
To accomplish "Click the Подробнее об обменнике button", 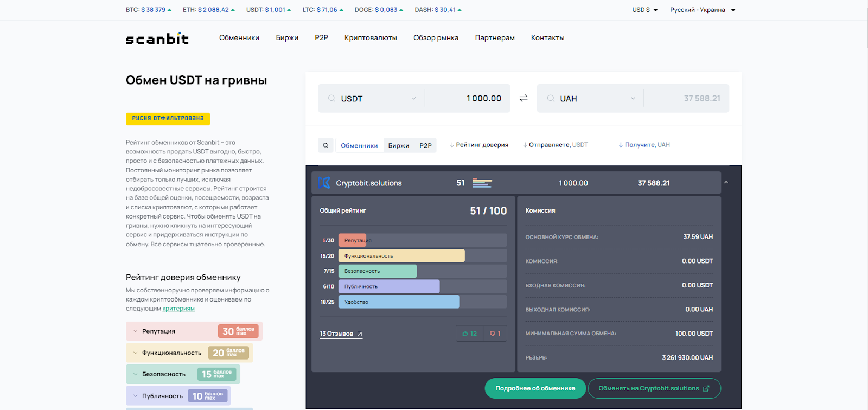I will (535, 388).
